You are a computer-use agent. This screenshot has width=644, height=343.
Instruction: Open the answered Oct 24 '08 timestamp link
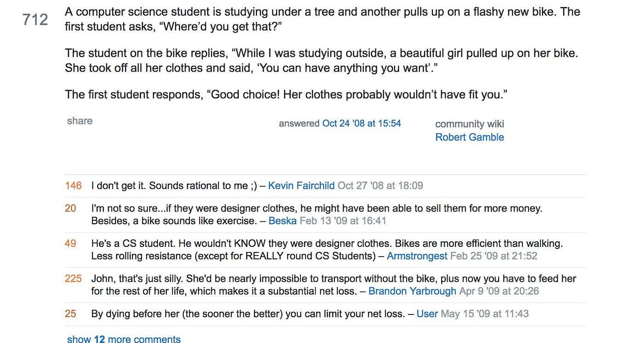(362, 123)
